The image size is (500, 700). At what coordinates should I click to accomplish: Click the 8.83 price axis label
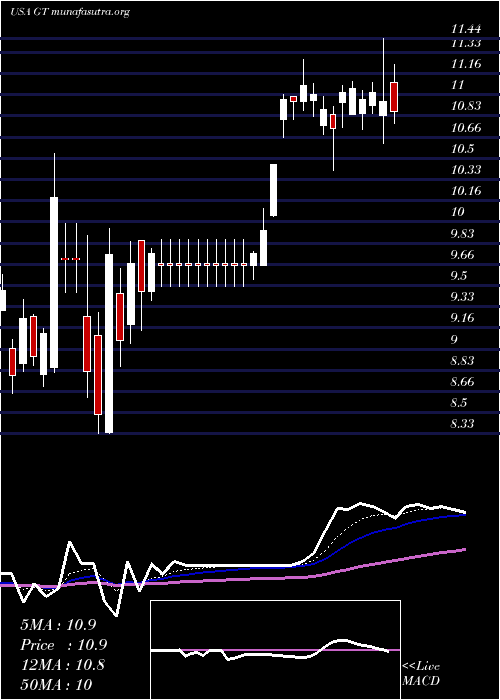[x=462, y=361]
